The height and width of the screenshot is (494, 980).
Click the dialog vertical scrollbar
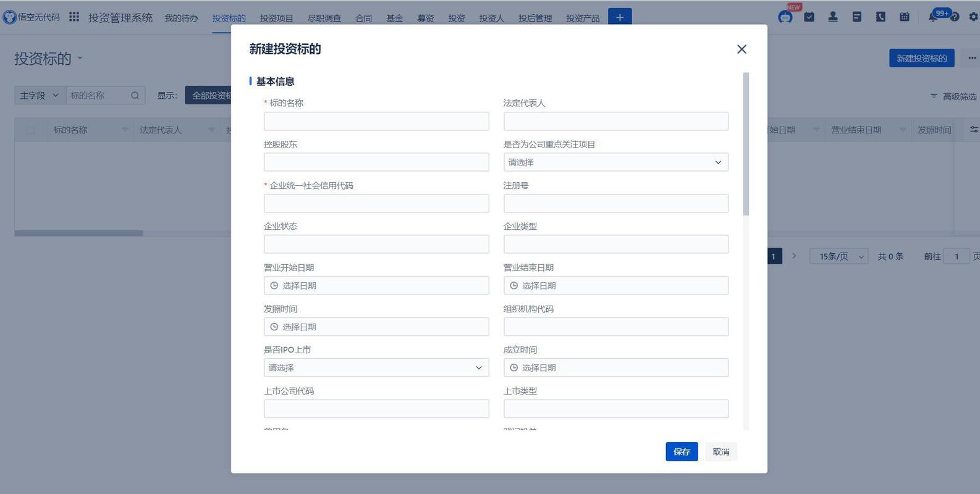tap(746, 144)
